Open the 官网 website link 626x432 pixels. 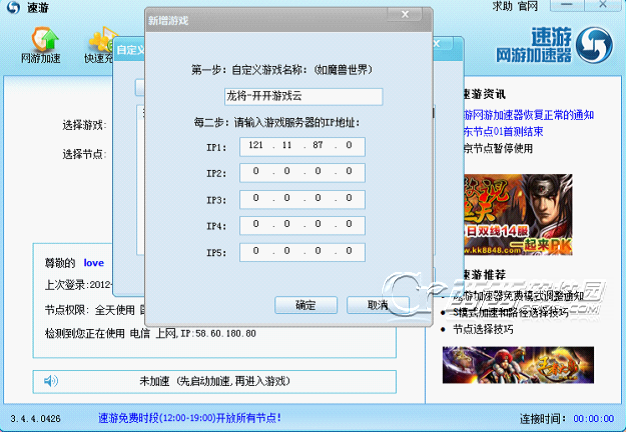(x=528, y=6)
